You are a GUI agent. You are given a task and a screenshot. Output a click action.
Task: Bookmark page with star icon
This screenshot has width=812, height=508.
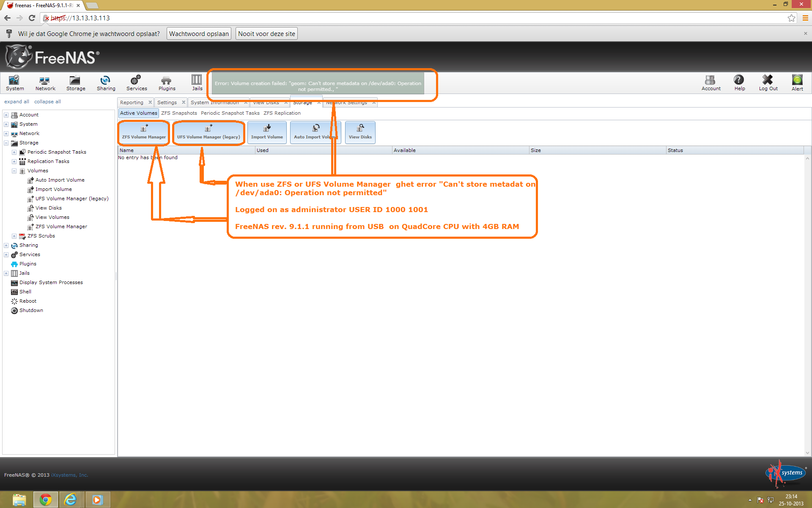click(x=791, y=18)
